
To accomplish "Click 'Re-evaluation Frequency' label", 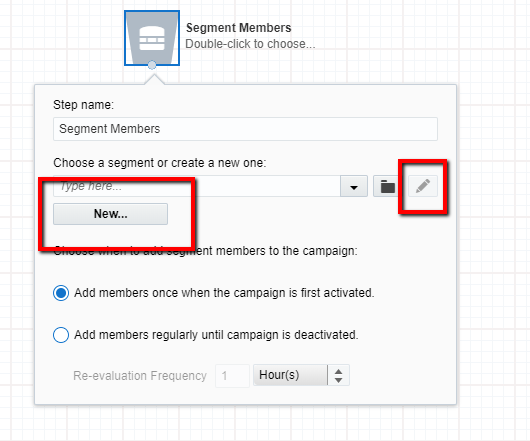I will [140, 376].
